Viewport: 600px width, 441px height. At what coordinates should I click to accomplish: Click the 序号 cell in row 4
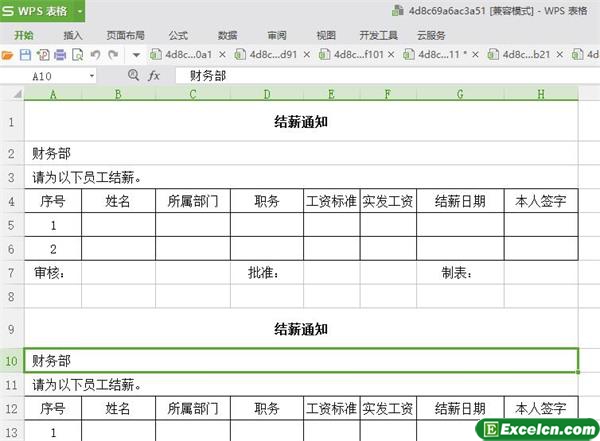click(53, 201)
